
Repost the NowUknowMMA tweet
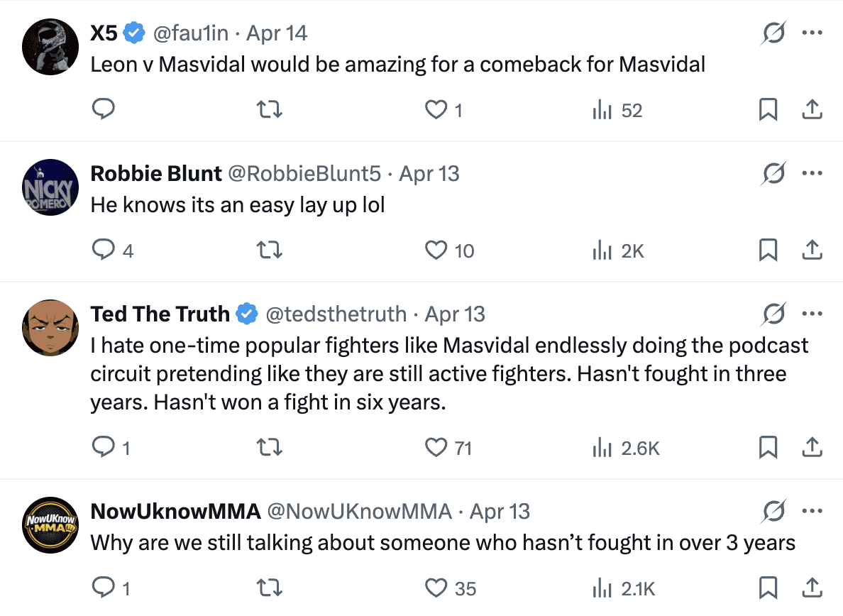point(269,588)
